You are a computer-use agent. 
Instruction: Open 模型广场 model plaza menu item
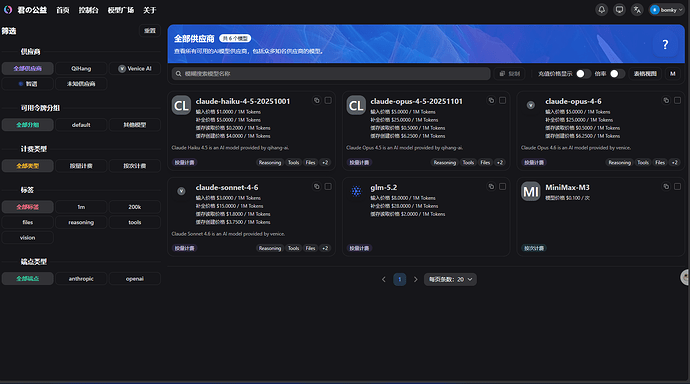[121, 10]
